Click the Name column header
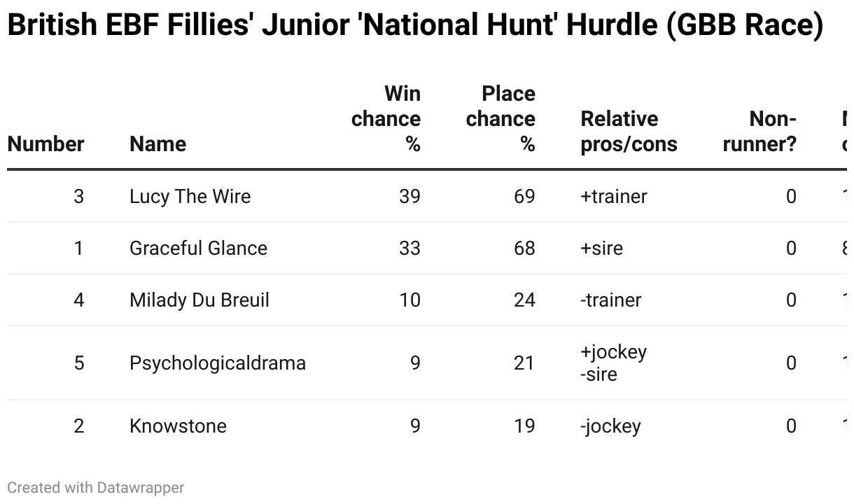The height and width of the screenshot is (504, 854). (158, 144)
